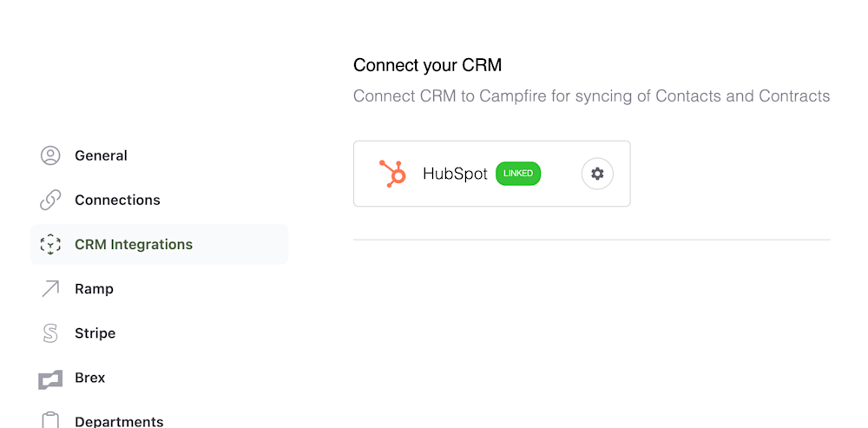Click the Stripe S logo icon
Image resolution: width=868 pixels, height=428 pixels.
pos(50,333)
